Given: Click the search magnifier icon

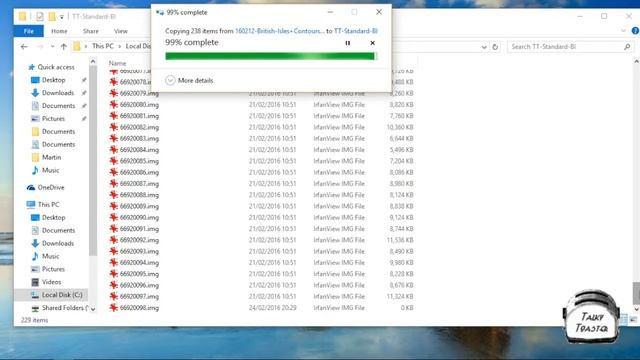Looking at the screenshot, I should (627, 47).
